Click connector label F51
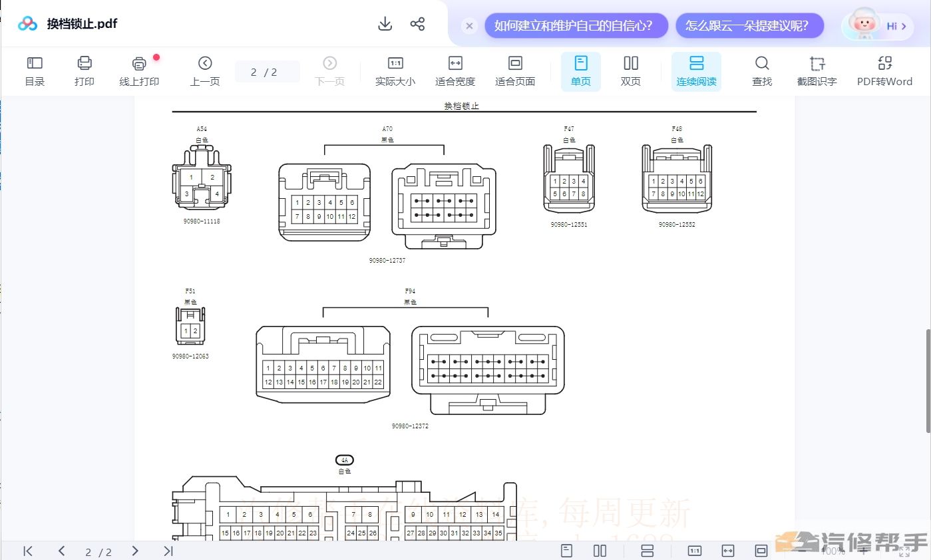 click(x=190, y=291)
